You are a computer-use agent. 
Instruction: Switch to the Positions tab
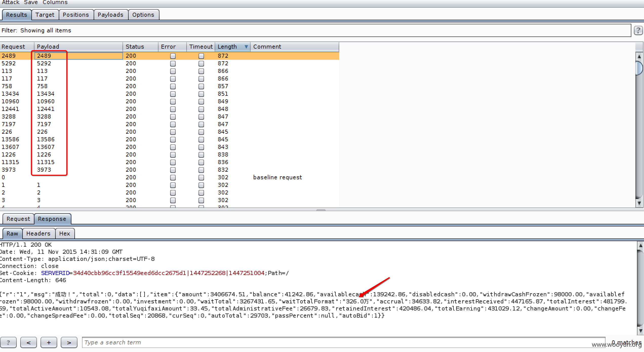point(76,15)
